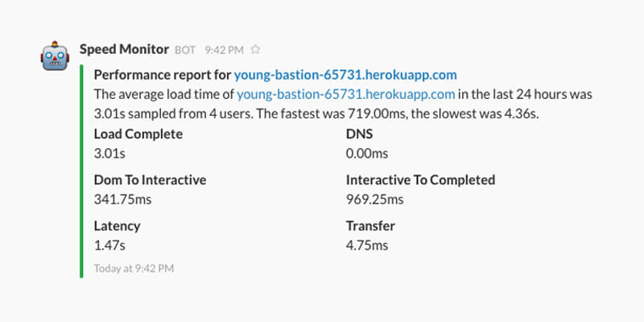Click the 0.00ms DNS value

(367, 153)
